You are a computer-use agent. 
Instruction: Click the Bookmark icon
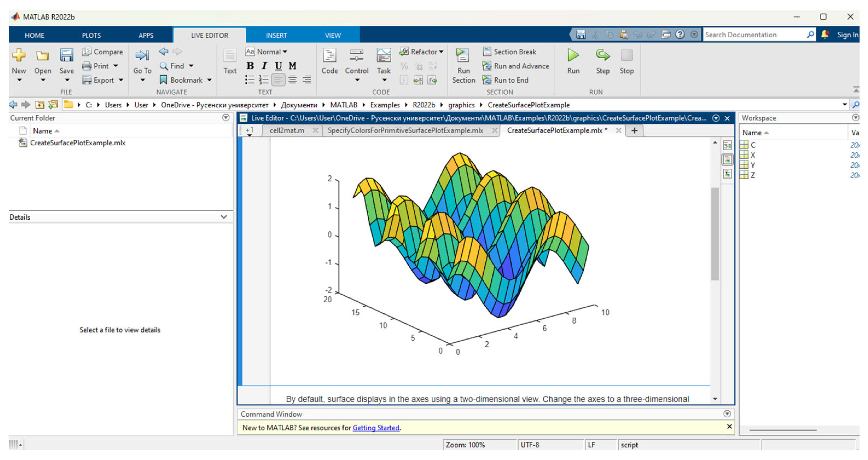[x=163, y=80]
